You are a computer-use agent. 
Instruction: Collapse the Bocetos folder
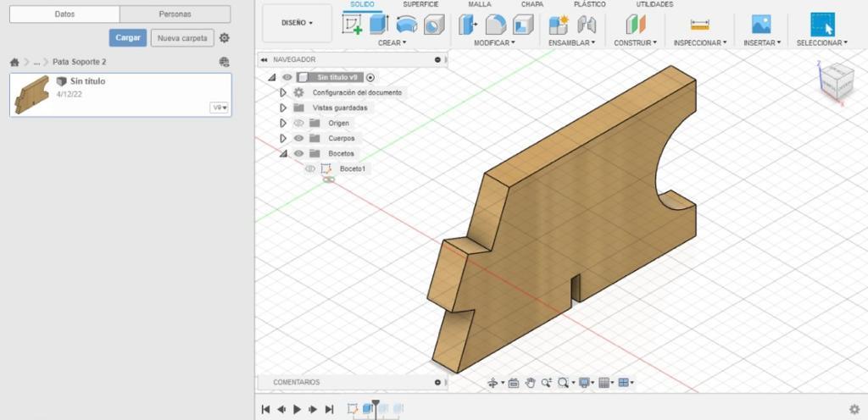tap(283, 153)
